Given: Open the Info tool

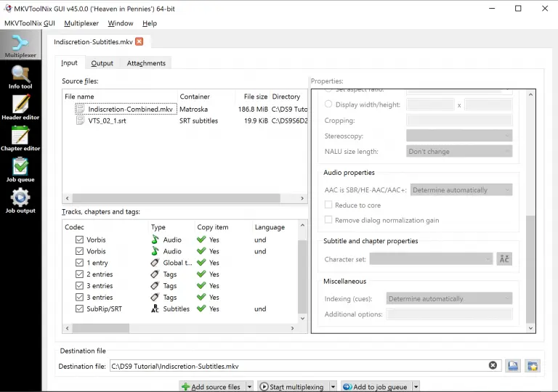Looking at the screenshot, I should coord(20,77).
